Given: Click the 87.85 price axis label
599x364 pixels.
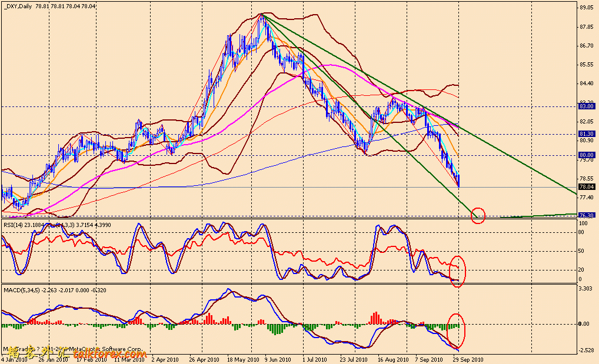Looking at the screenshot, I should tap(585, 26).
